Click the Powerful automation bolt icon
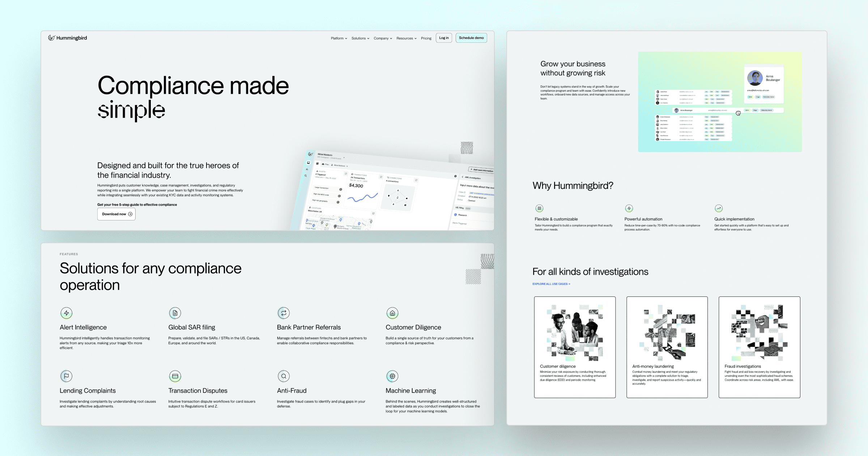The image size is (868, 456). click(x=629, y=208)
